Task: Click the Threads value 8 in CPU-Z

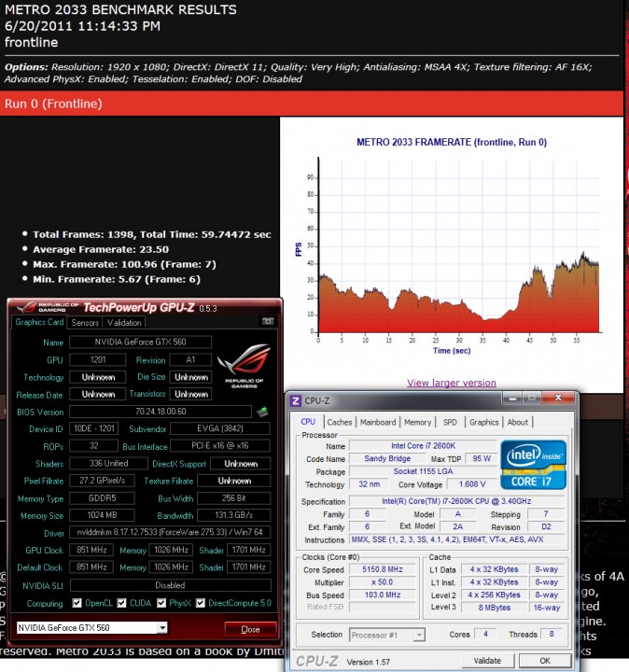Action: click(552, 634)
